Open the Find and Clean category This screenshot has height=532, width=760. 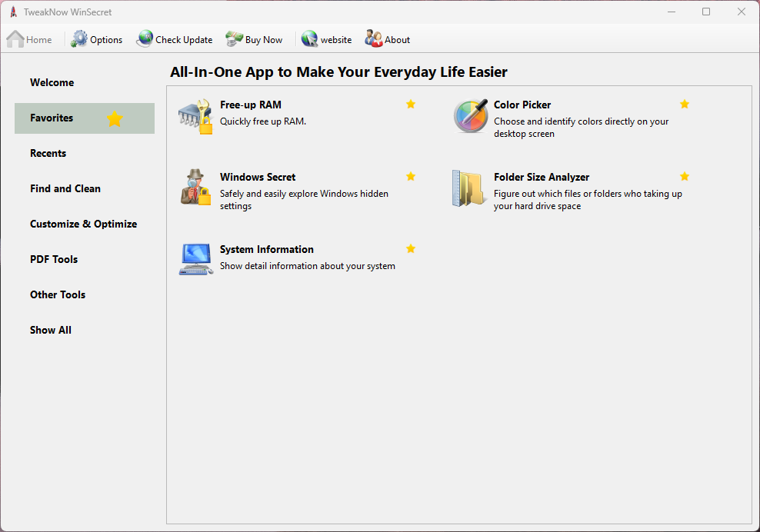(65, 188)
